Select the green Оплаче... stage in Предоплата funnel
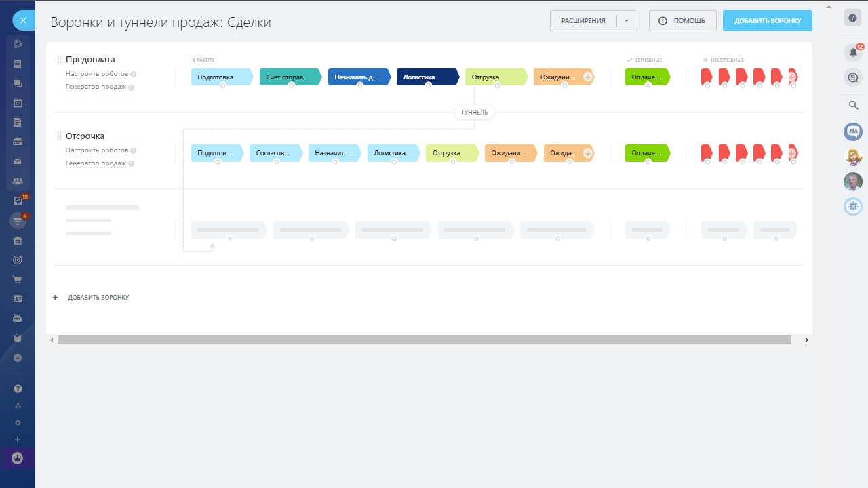The height and width of the screenshot is (488, 868). [648, 77]
